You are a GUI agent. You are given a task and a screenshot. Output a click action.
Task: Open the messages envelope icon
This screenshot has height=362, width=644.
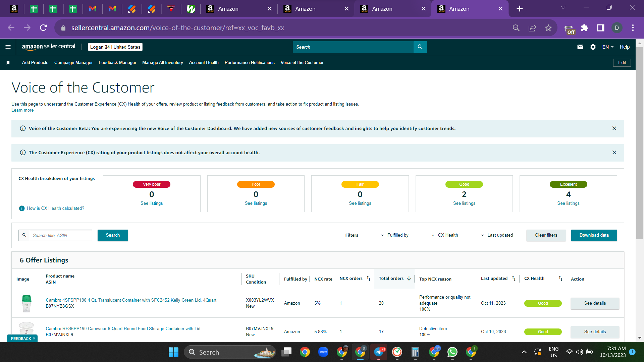(580, 47)
